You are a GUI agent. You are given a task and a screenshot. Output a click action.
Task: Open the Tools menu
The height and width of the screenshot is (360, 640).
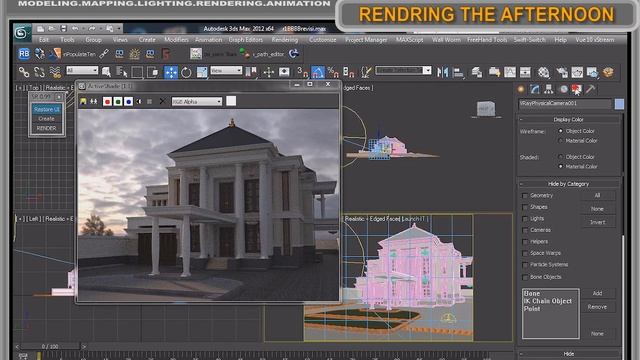point(67,40)
